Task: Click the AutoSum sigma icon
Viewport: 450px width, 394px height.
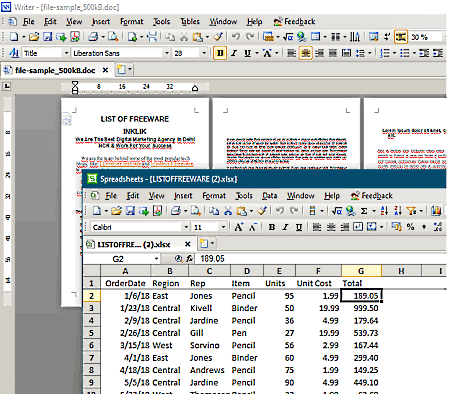Action: 364,211
